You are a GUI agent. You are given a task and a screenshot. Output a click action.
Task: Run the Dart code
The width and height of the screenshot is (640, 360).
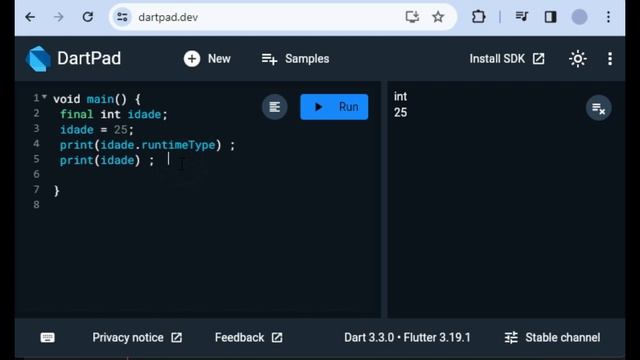[334, 107]
